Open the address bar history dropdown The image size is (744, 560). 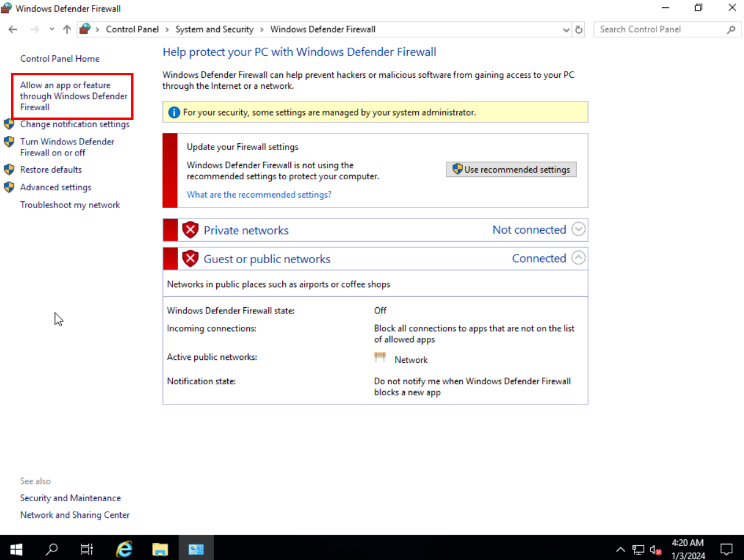pyautogui.click(x=566, y=29)
